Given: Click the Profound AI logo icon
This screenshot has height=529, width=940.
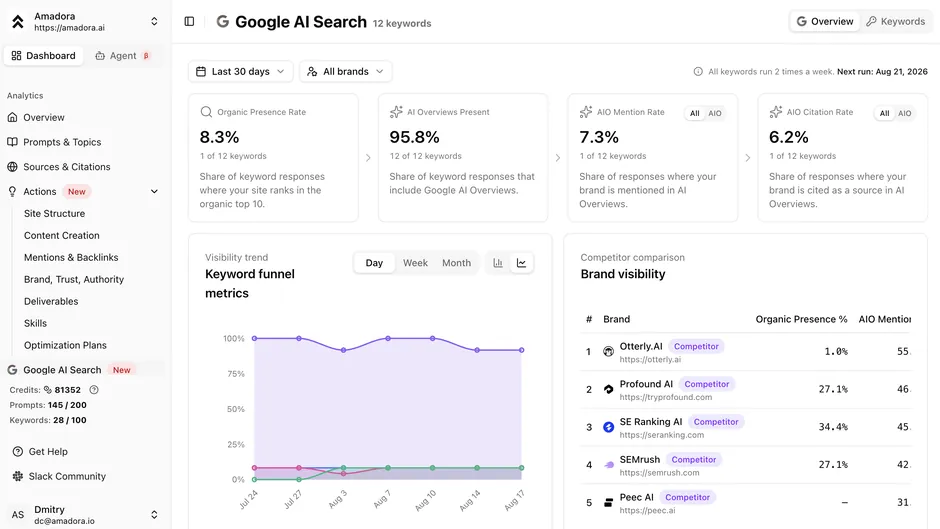Looking at the screenshot, I should click(x=608, y=389).
